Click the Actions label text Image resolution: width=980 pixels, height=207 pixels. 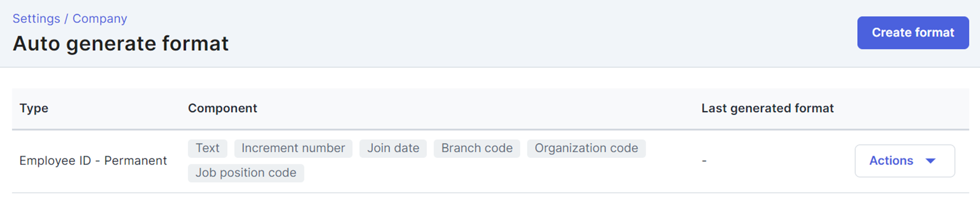coord(891,161)
